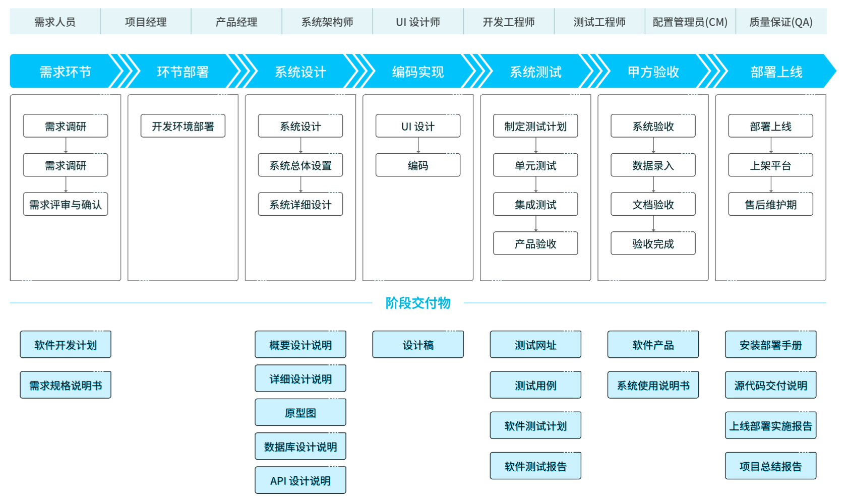
Task: Click the 详细设计说明 deliverable
Action: click(300, 379)
